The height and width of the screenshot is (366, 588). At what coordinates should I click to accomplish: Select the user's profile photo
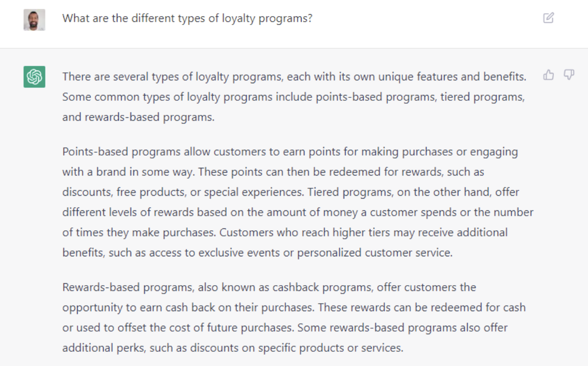point(35,19)
